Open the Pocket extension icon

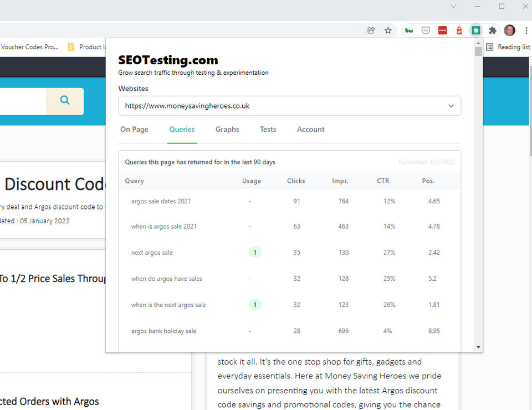[426, 30]
